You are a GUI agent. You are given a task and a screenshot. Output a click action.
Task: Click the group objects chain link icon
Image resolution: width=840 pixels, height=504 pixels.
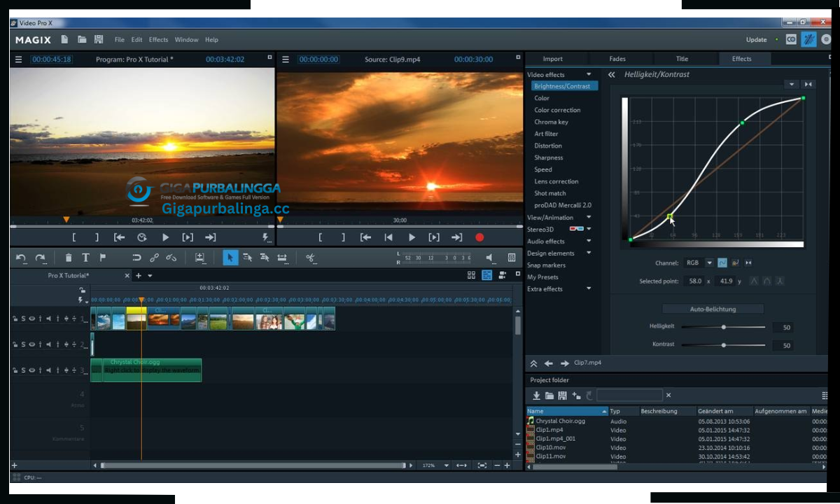[x=155, y=258]
